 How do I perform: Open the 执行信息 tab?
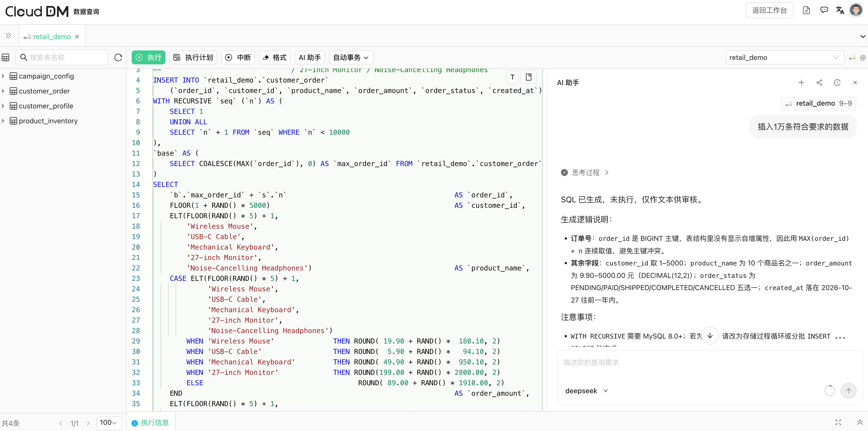point(150,423)
